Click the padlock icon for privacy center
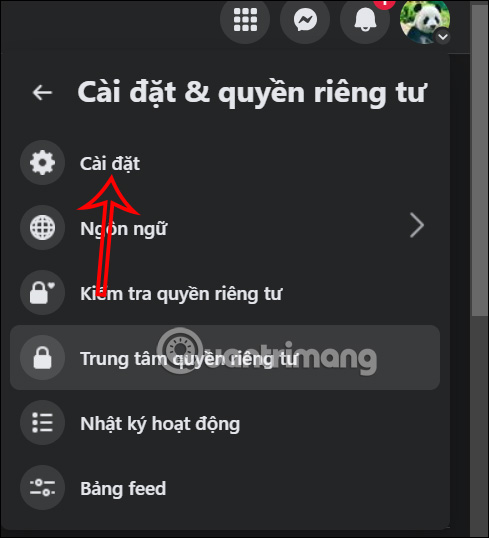 coord(43,358)
